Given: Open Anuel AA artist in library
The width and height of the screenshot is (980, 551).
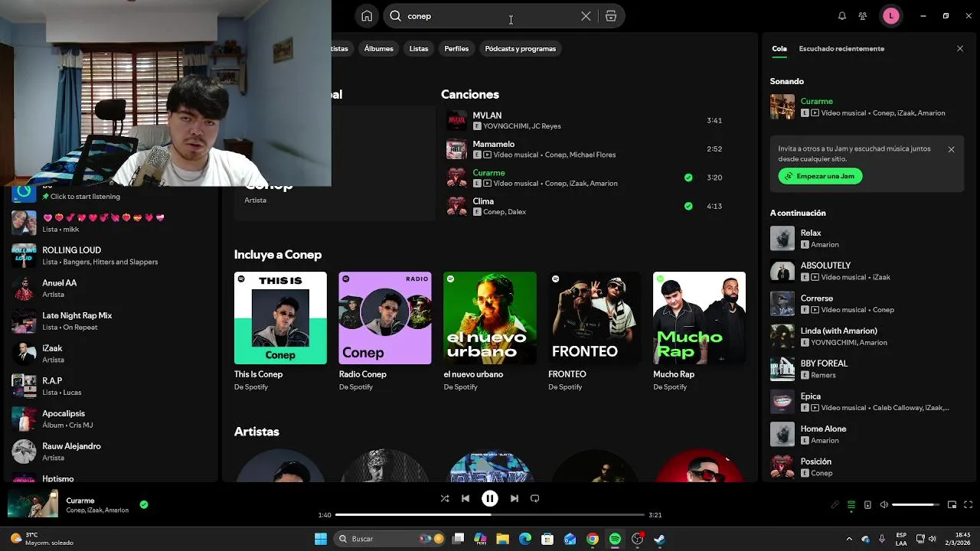Looking at the screenshot, I should 111,289.
